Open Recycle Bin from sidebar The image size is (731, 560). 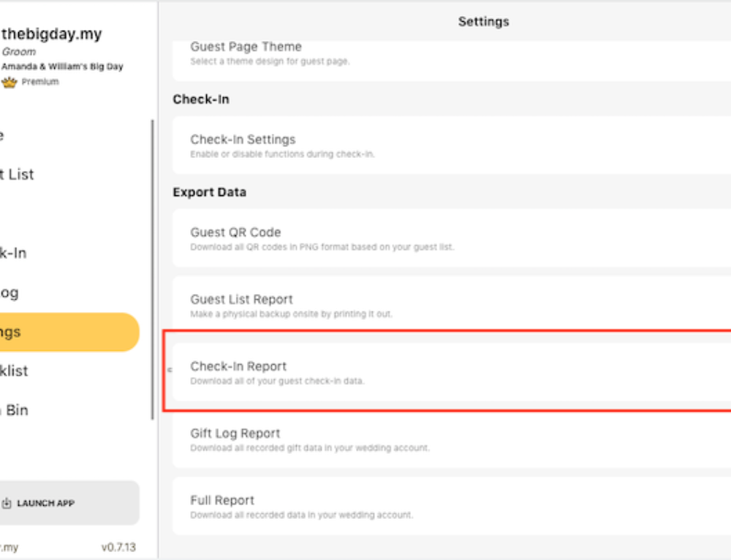(x=15, y=410)
